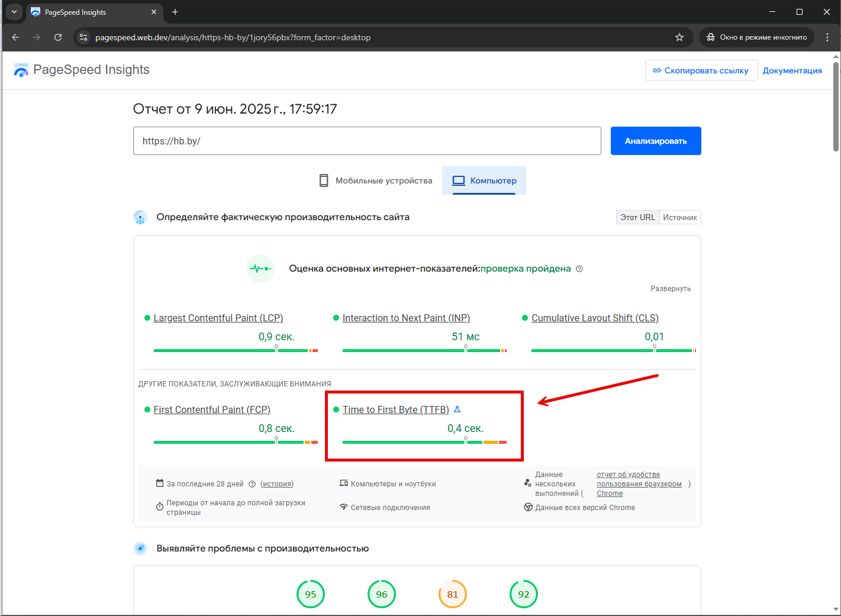Click the 96 score gauge

pyautogui.click(x=382, y=594)
